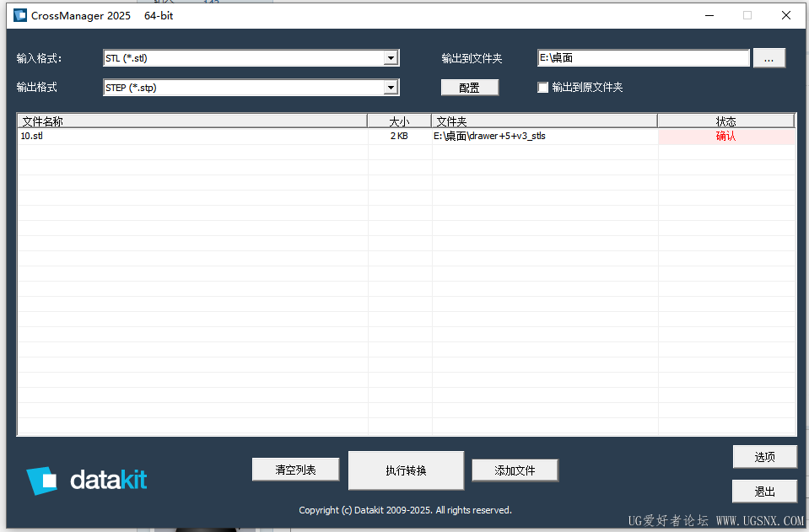Open 选项 options button
The image size is (809, 532).
[x=764, y=457]
